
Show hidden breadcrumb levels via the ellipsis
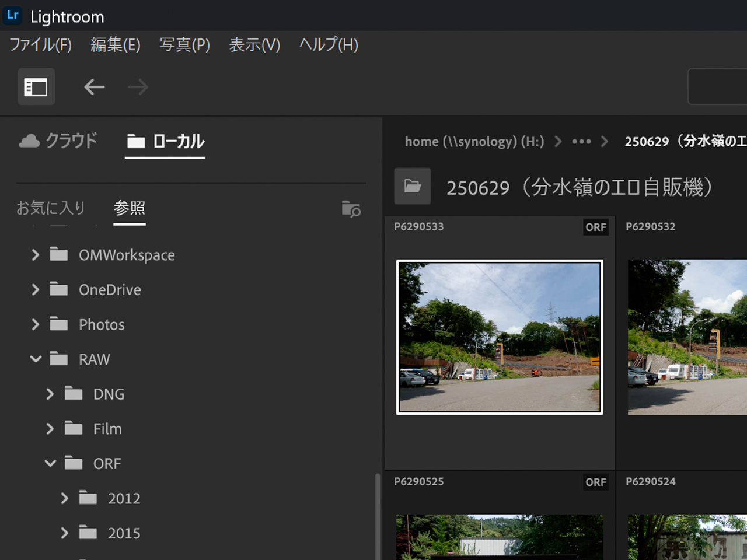[581, 141]
